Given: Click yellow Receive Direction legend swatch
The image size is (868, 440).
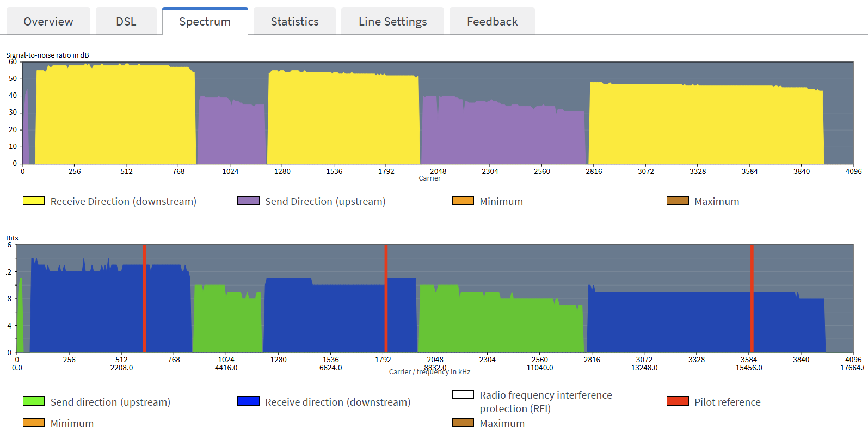Looking at the screenshot, I should coord(34,201).
